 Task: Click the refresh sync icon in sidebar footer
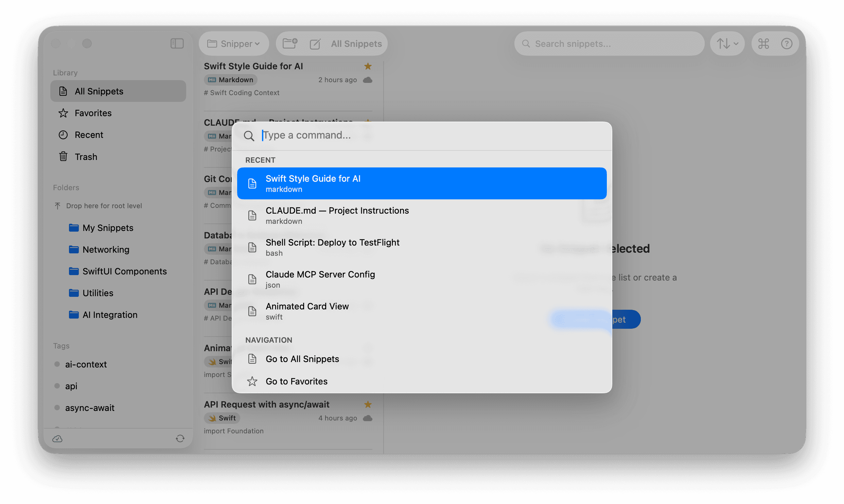coord(180,438)
